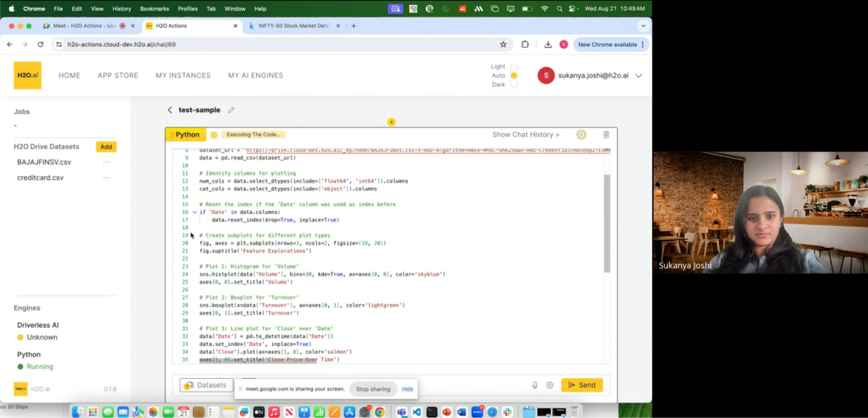The width and height of the screenshot is (868, 418).
Task: Edit the test-sample chat name with pencil icon
Action: [x=231, y=110]
